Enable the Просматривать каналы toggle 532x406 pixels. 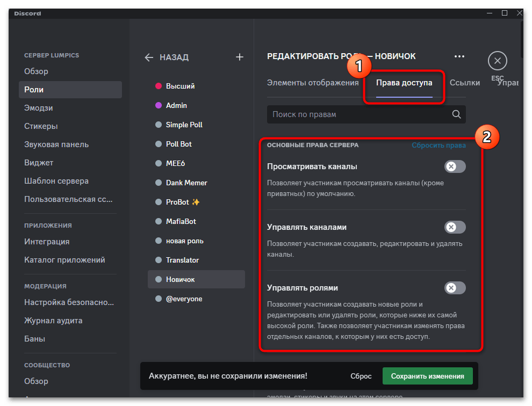455,166
